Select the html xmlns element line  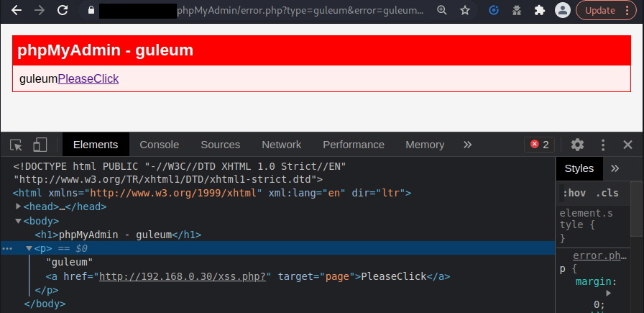tap(212, 193)
